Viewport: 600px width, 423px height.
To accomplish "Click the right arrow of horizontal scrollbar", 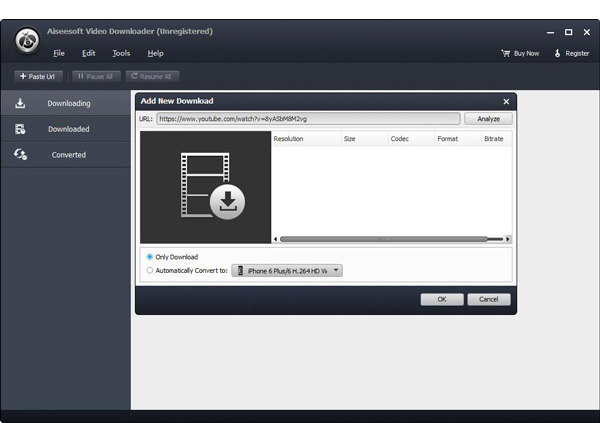I will coord(508,239).
